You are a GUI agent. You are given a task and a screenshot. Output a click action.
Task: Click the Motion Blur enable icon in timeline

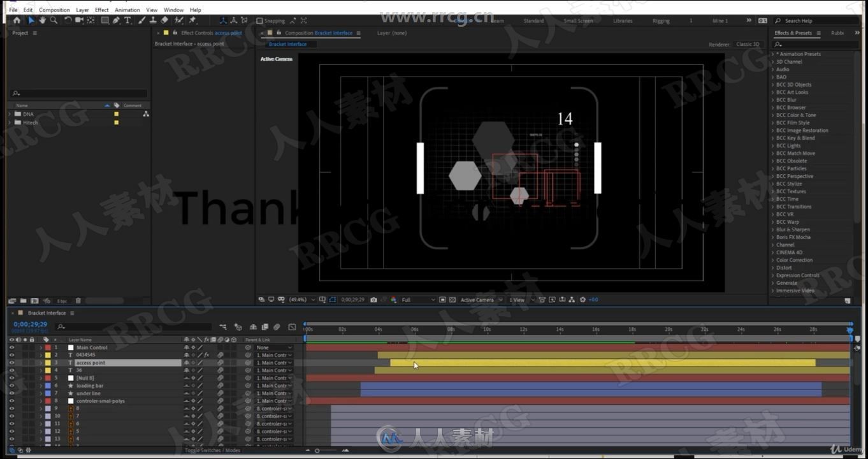coord(277,327)
